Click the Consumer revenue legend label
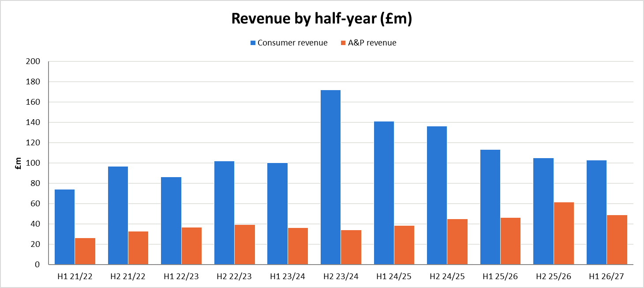 tap(292, 43)
